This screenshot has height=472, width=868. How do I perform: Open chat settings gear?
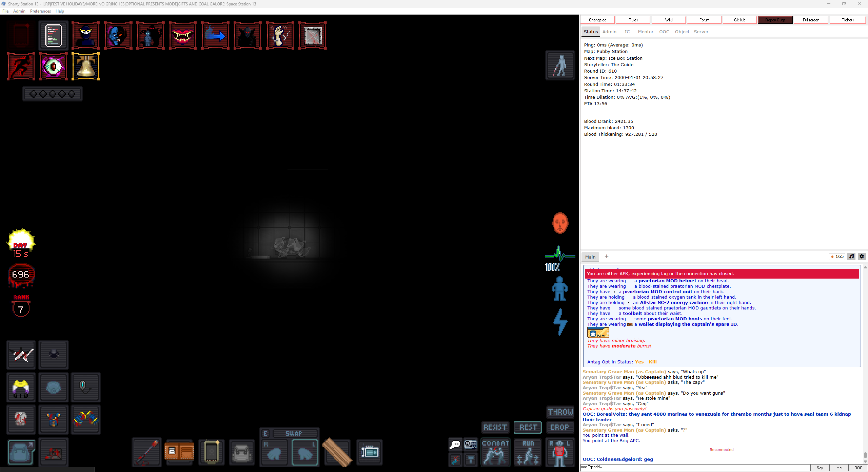click(x=862, y=257)
